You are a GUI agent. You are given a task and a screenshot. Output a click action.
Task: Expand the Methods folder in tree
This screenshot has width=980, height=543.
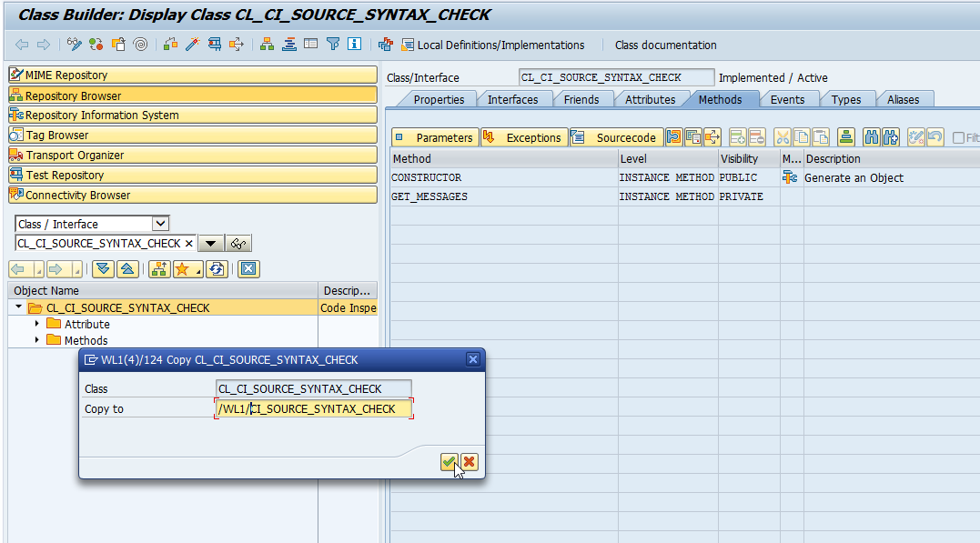coord(37,340)
